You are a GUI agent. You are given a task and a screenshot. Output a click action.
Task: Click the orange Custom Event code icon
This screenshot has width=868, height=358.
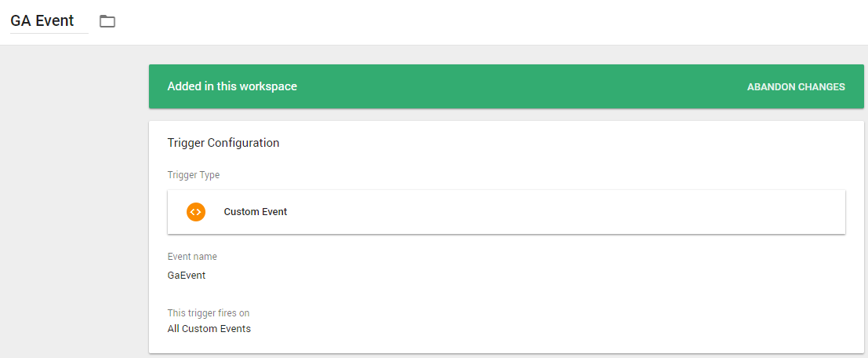click(x=196, y=212)
